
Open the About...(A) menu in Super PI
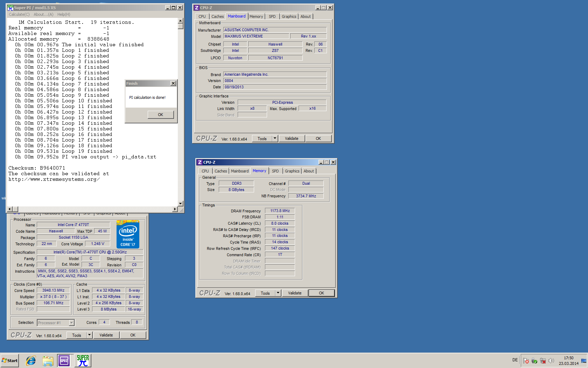[43, 14]
